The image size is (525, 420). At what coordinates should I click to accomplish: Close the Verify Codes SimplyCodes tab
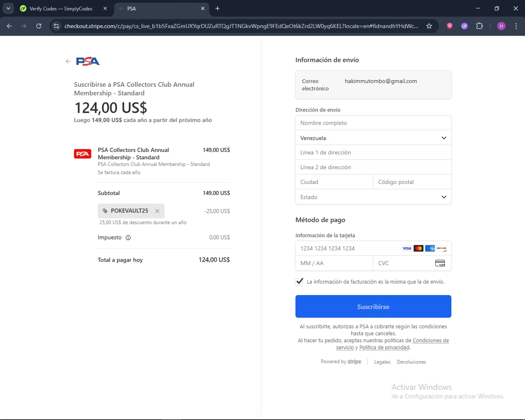pyautogui.click(x=105, y=8)
